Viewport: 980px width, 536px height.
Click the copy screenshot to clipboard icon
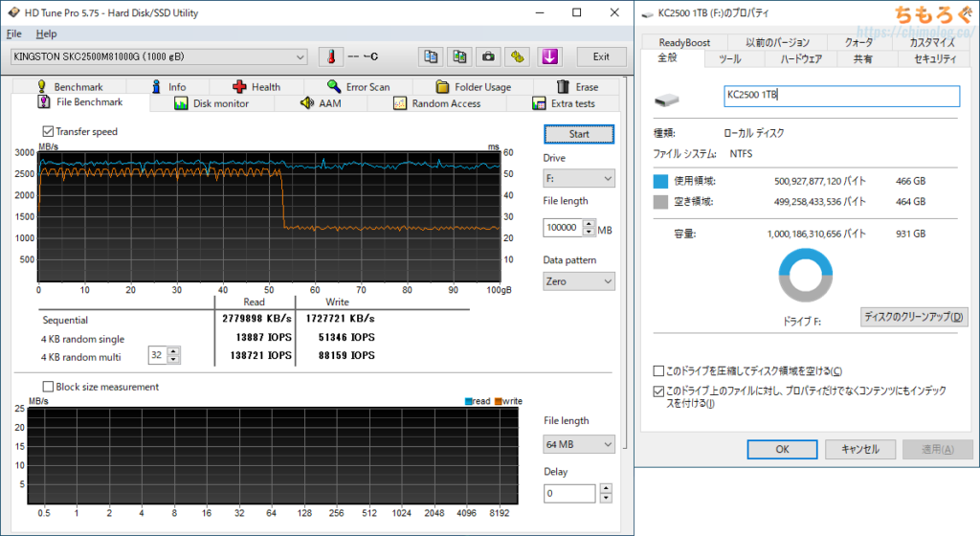pyautogui.click(x=459, y=56)
